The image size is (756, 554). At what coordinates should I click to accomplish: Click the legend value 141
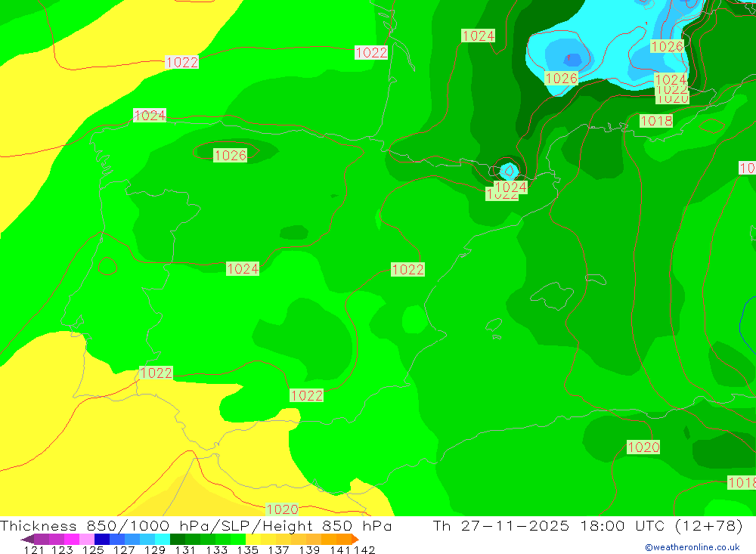click(340, 549)
